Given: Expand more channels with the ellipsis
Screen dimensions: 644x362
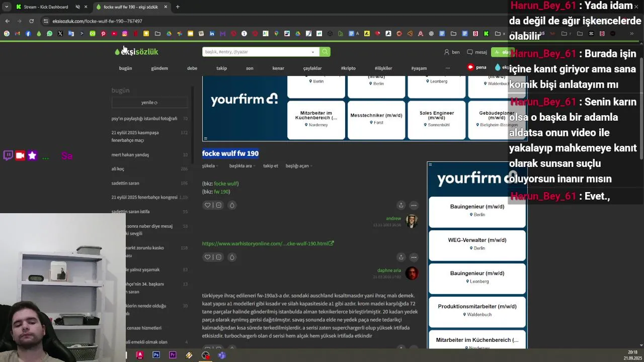Looking at the screenshot, I should (x=447, y=68).
